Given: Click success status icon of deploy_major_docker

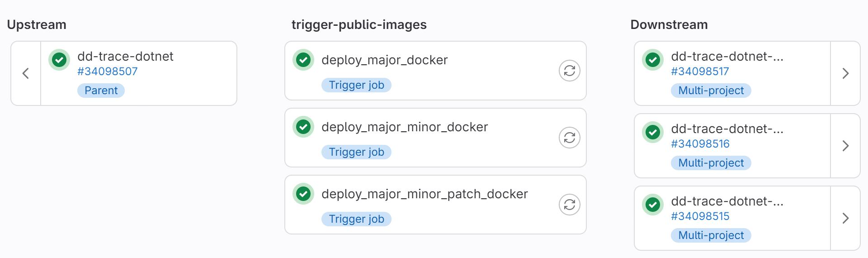Looking at the screenshot, I should coord(303,60).
